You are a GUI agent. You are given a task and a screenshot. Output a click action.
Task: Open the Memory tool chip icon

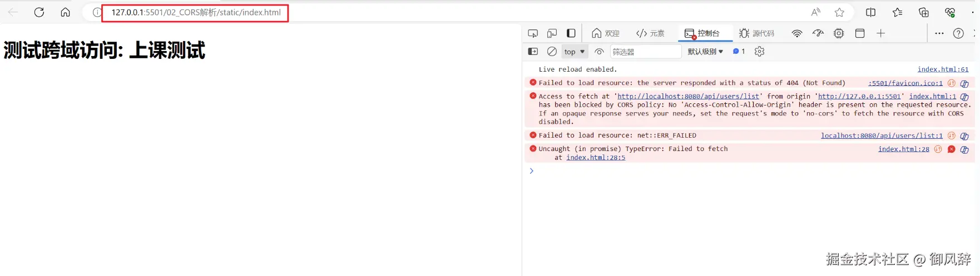point(839,33)
